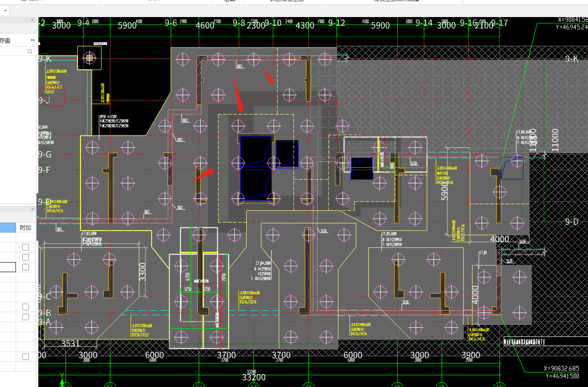This screenshot has width=588, height=387.
Task: Click the X=90832.685 coordinate readout
Action: click(562, 368)
